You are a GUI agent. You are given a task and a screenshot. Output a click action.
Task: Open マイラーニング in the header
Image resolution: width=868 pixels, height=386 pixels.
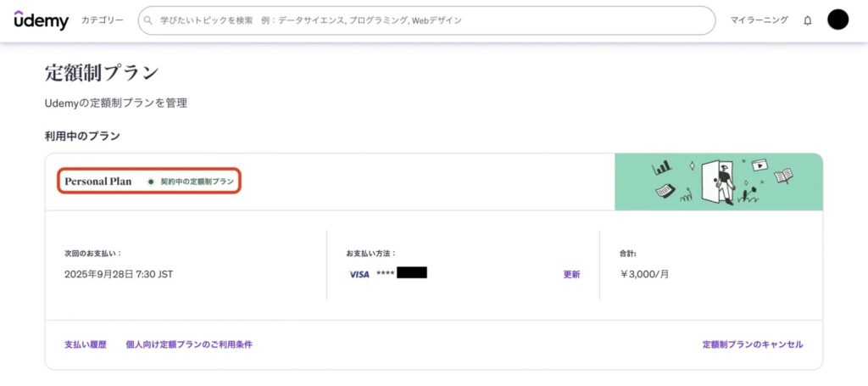coord(759,20)
